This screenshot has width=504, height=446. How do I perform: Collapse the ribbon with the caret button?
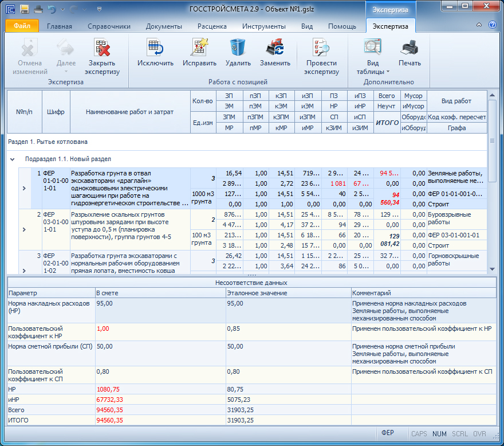coord(479,25)
